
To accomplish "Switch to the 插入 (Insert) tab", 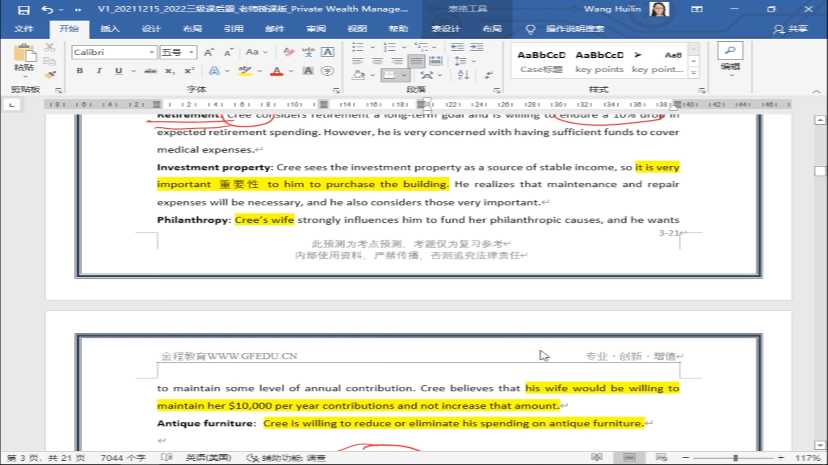I will 110,29.
